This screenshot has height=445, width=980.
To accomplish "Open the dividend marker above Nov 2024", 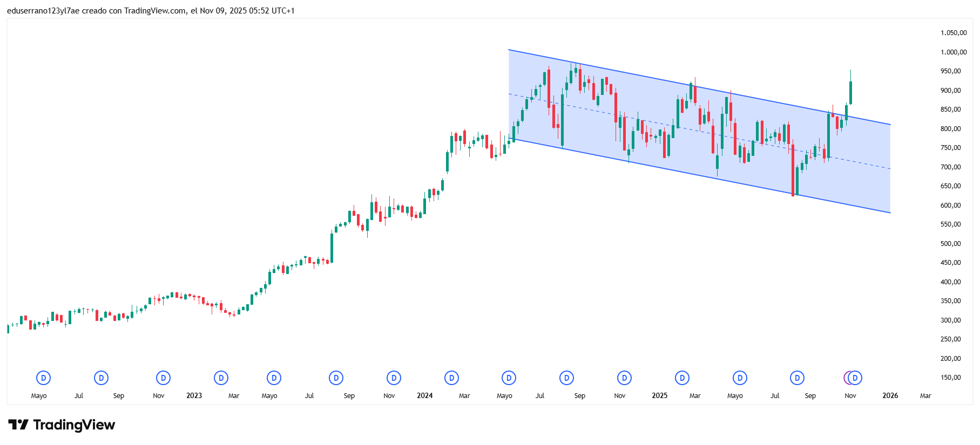I will click(624, 378).
